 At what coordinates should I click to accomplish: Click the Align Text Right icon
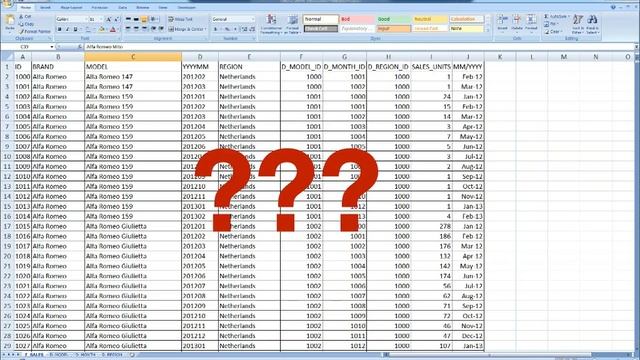pos(144,29)
